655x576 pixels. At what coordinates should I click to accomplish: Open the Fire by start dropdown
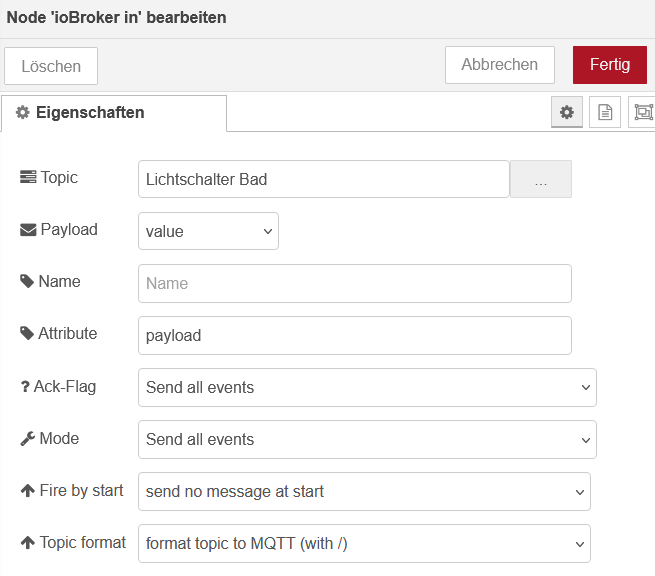coord(364,491)
